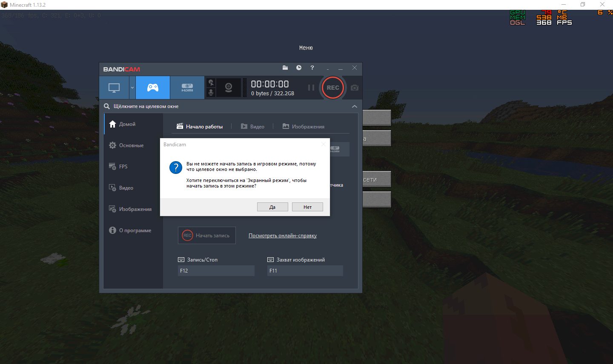The image size is (613, 364).
Task: Click storage text 0 bytes / 322.2GB
Action: pos(272,94)
